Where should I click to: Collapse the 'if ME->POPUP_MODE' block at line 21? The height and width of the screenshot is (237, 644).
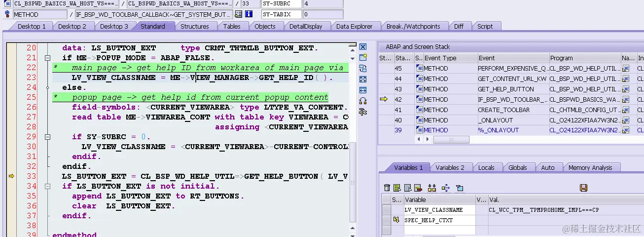click(47, 58)
